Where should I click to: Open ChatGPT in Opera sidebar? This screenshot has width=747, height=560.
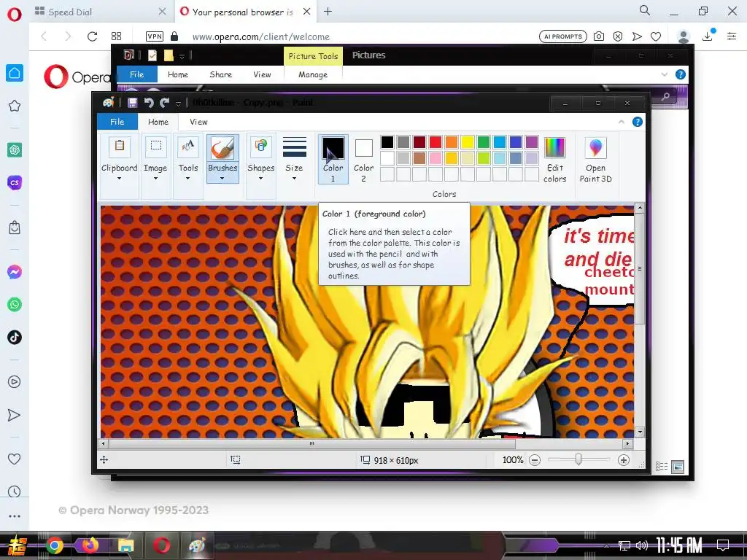click(15, 150)
